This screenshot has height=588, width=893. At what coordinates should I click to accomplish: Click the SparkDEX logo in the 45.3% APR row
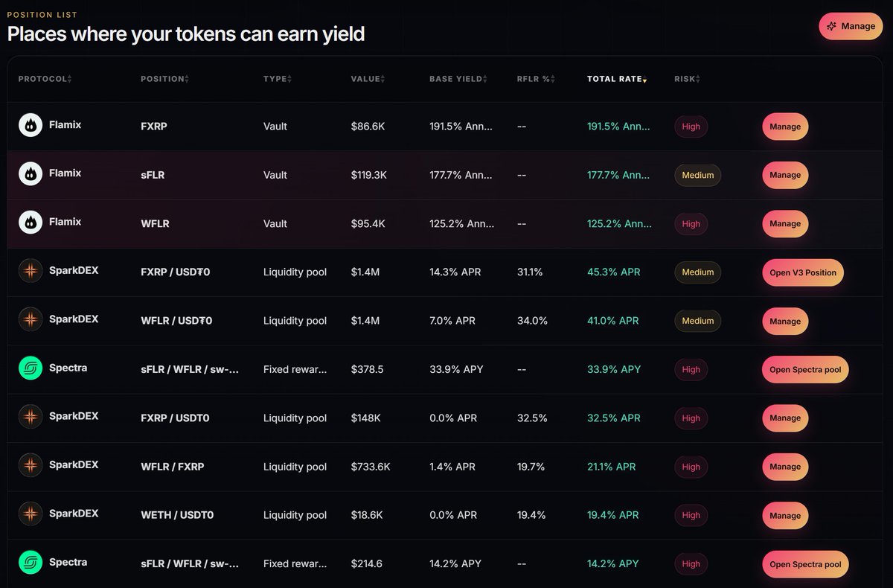pyautogui.click(x=31, y=271)
